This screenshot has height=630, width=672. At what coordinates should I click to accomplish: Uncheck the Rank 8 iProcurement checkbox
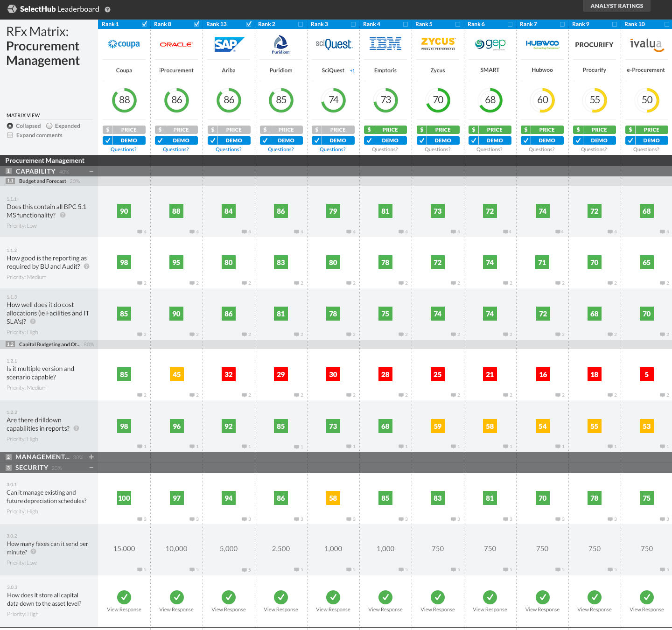point(196,24)
